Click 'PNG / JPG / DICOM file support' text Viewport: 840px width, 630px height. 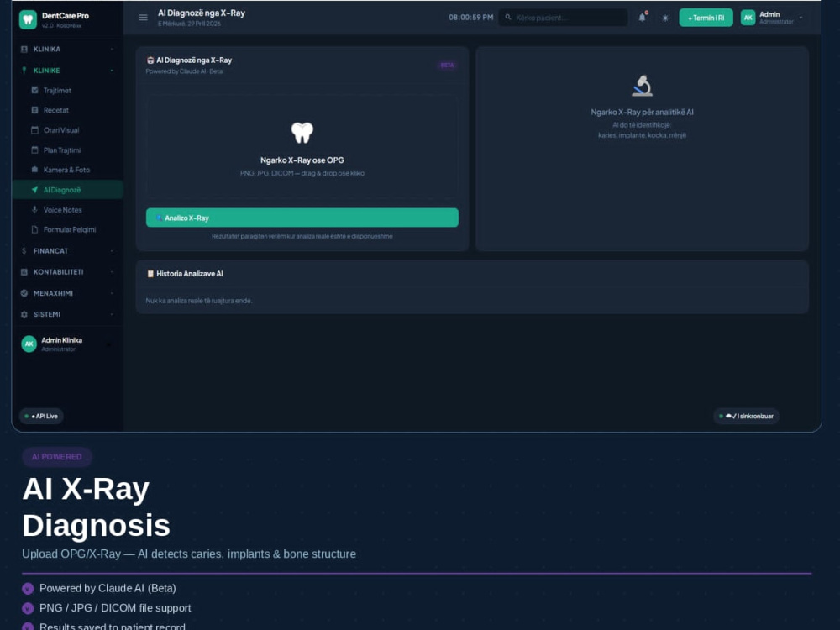click(x=115, y=608)
